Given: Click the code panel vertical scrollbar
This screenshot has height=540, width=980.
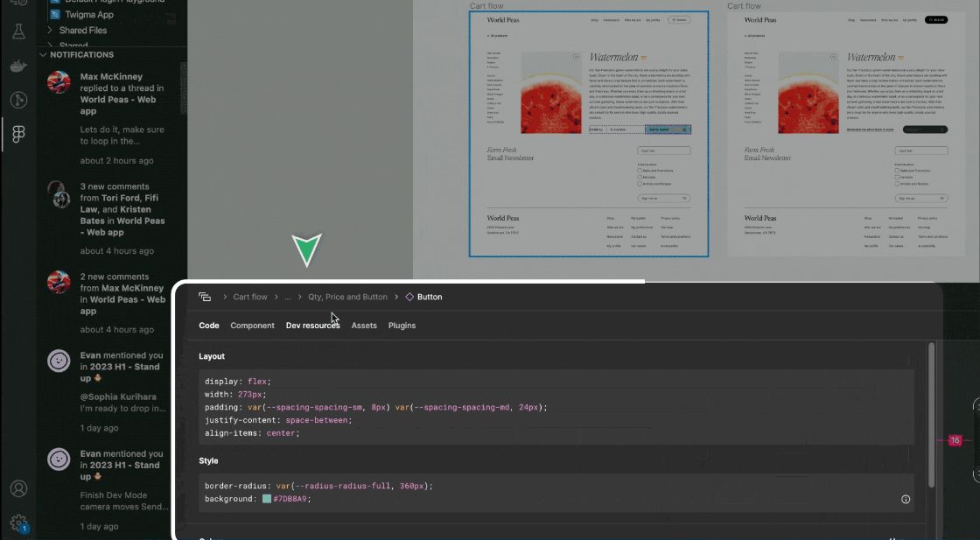Looking at the screenshot, I should tap(931, 415).
